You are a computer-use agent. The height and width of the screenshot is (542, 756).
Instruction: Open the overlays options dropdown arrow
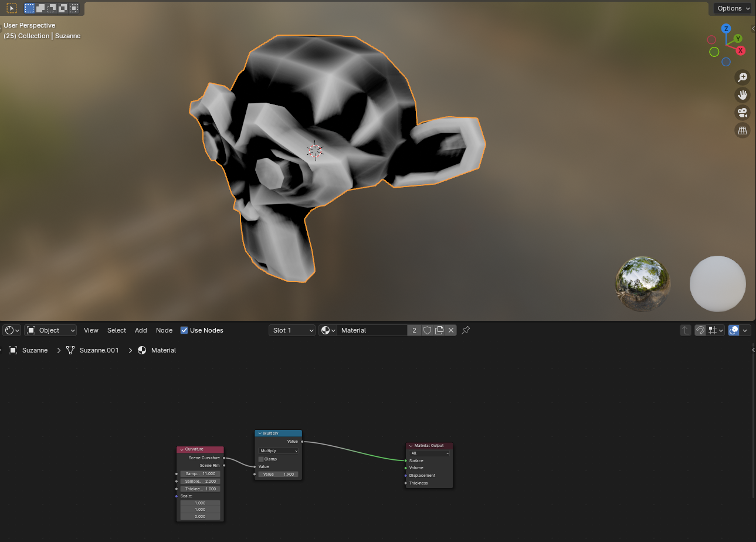coord(746,330)
